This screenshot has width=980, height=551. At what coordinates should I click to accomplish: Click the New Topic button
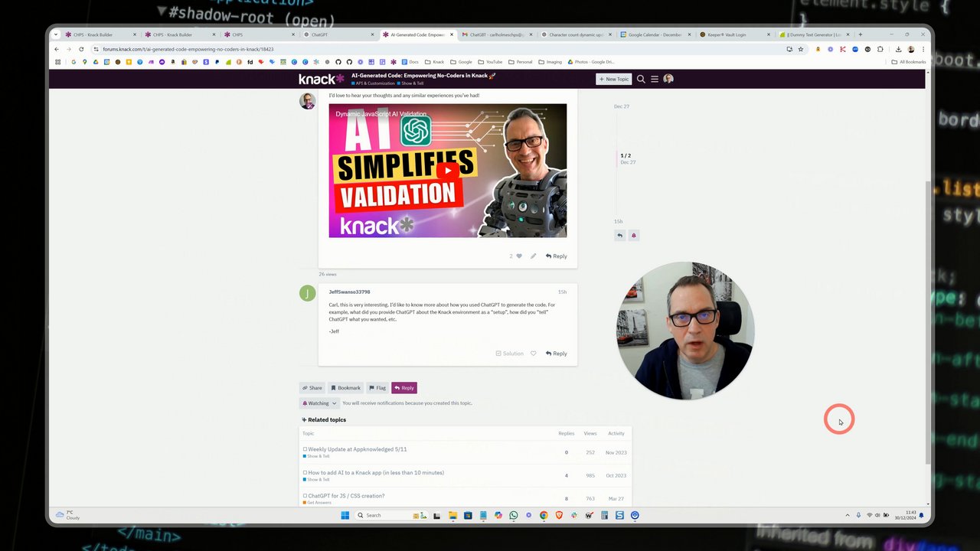pos(614,79)
